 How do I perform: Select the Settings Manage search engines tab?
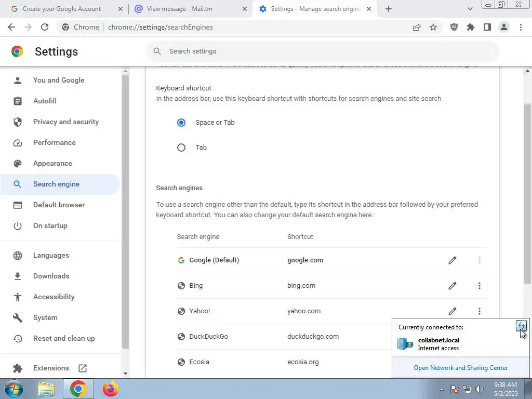[315, 9]
